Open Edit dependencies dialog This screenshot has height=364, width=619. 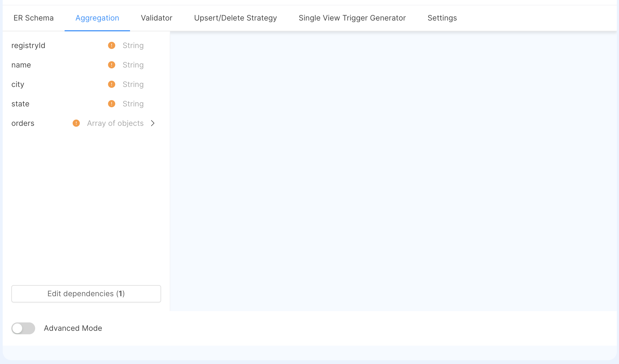[x=86, y=294]
